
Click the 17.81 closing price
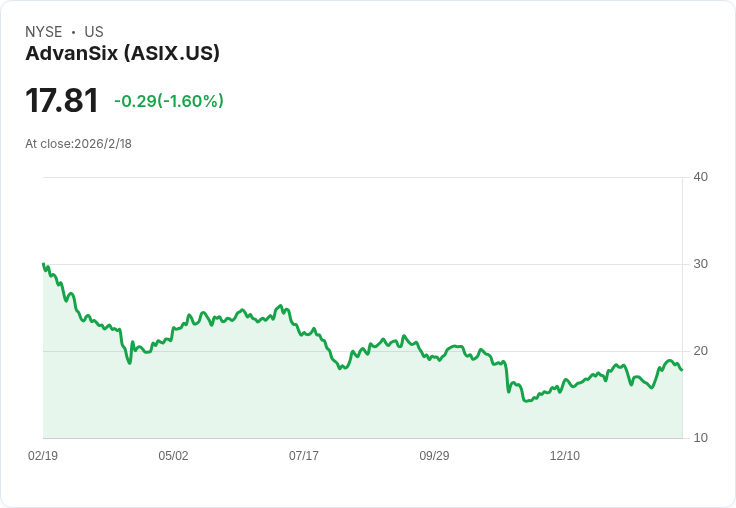coord(62,101)
